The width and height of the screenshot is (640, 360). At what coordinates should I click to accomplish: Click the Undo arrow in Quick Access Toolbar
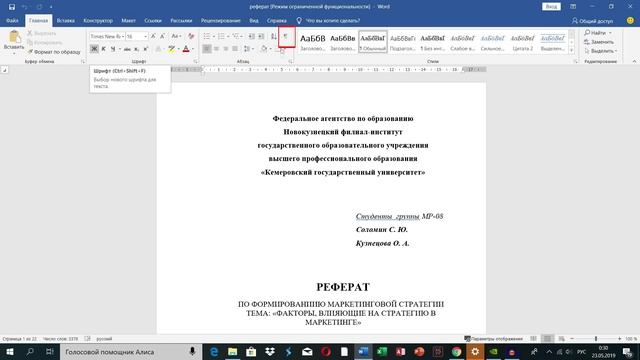click(24, 7)
